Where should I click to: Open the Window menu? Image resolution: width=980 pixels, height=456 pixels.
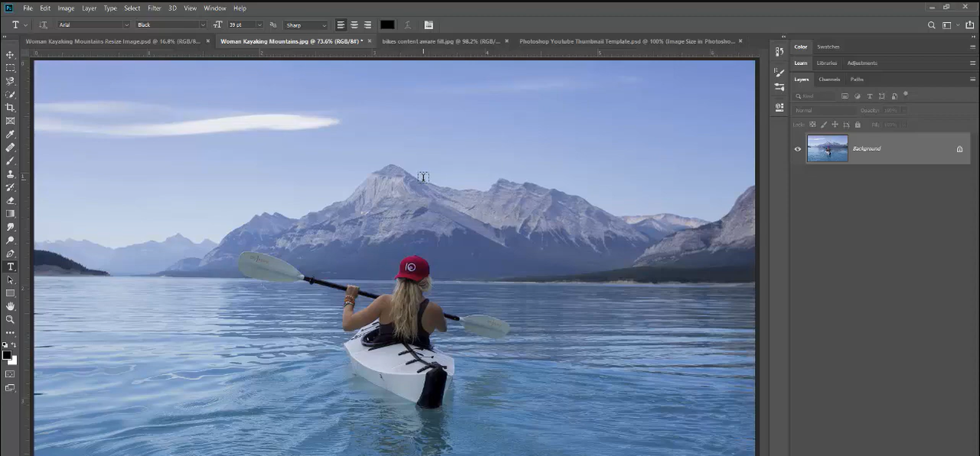tap(214, 8)
